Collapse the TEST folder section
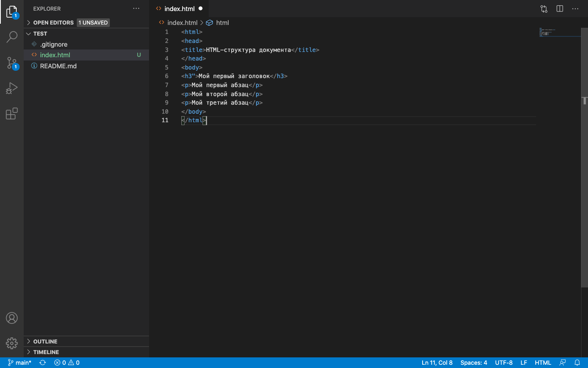Screen dimensions: 588x368 click(40, 34)
